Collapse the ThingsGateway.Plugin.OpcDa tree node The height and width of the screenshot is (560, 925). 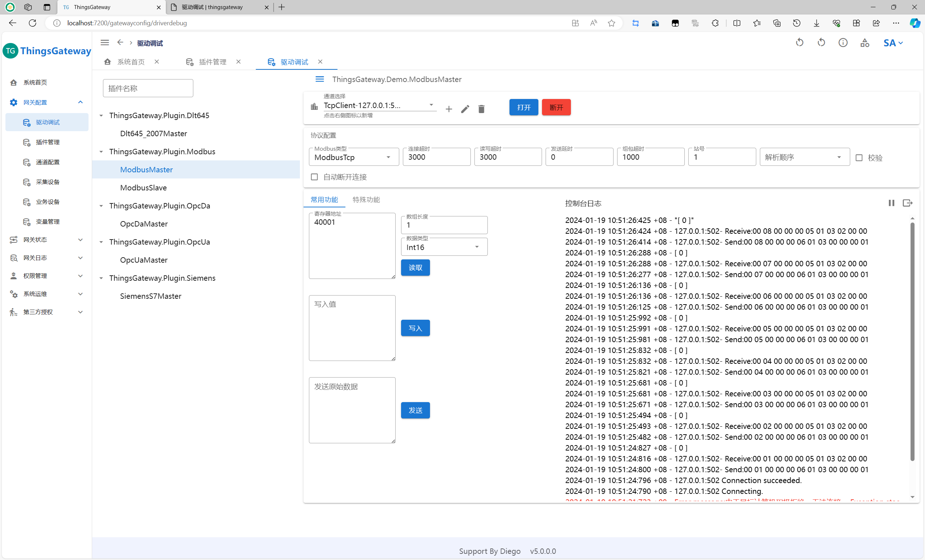pos(102,206)
